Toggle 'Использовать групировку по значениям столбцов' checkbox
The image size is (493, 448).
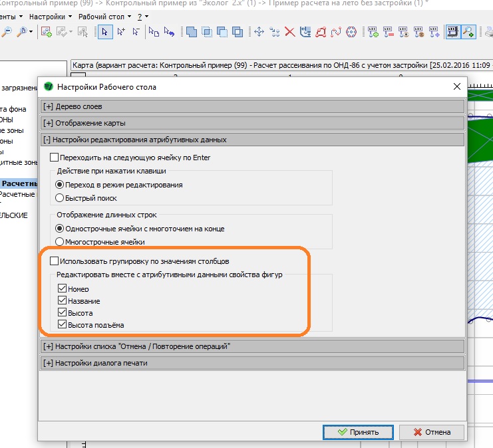55,261
